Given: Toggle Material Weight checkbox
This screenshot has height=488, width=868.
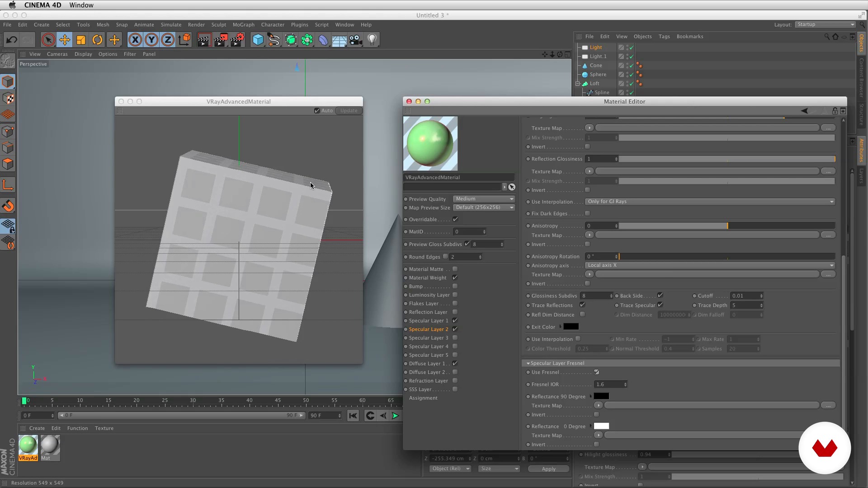Looking at the screenshot, I should coord(455,277).
